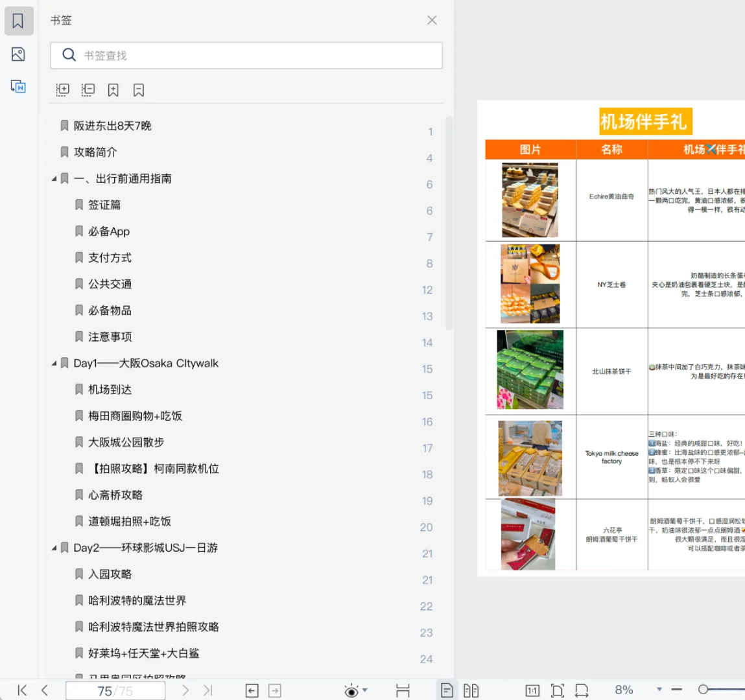745x700 pixels.
Task: Open the thumbnails sidebar panel icon
Action: click(18, 54)
